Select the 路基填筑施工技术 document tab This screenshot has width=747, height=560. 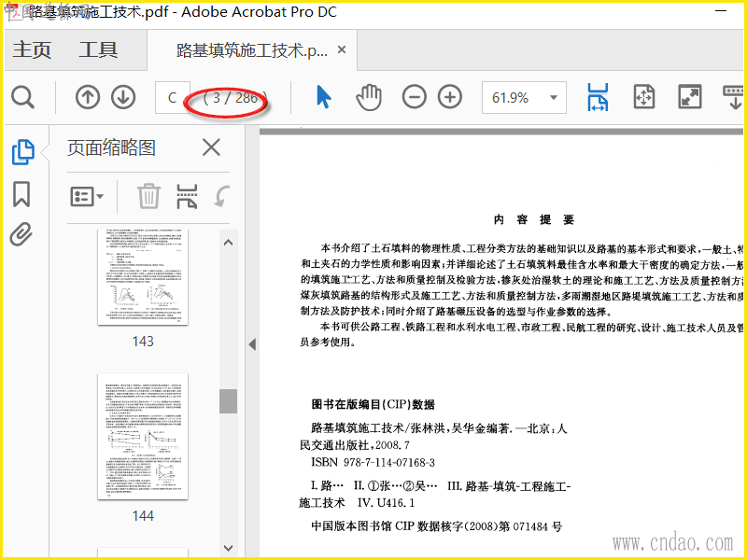252,50
